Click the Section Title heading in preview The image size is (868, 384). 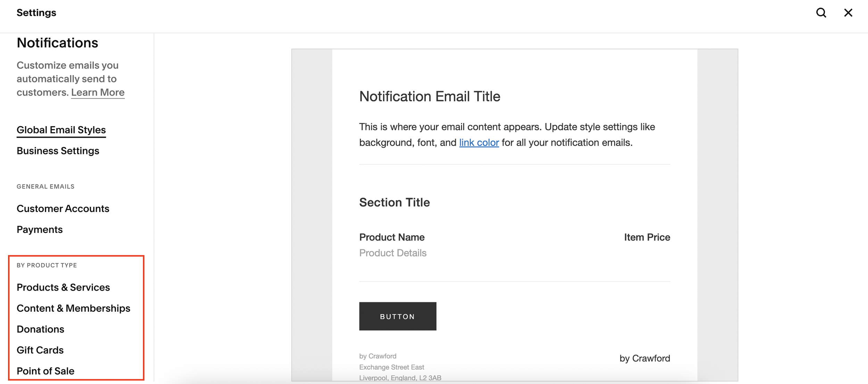tap(394, 202)
